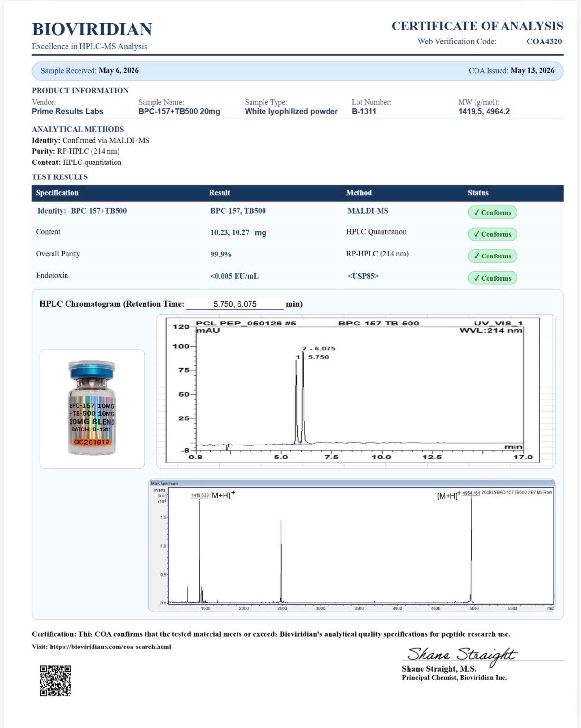Screen dimensions: 581x728
Task: Click the <USP85> method cell
Action: tap(363, 276)
